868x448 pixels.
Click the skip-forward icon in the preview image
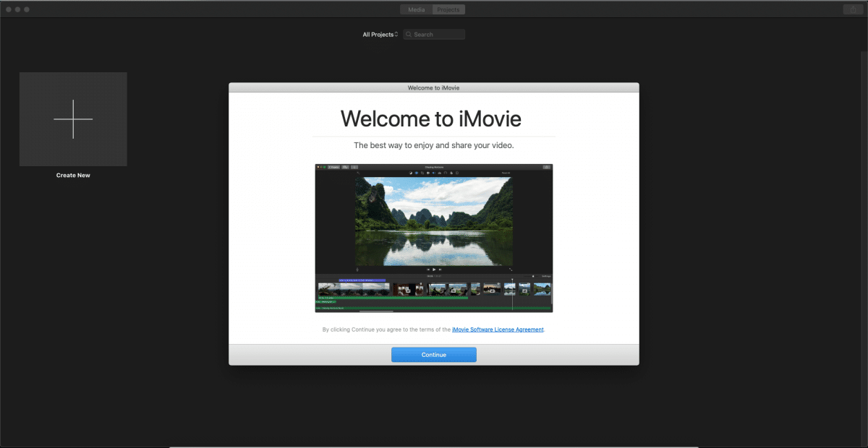pyautogui.click(x=440, y=270)
